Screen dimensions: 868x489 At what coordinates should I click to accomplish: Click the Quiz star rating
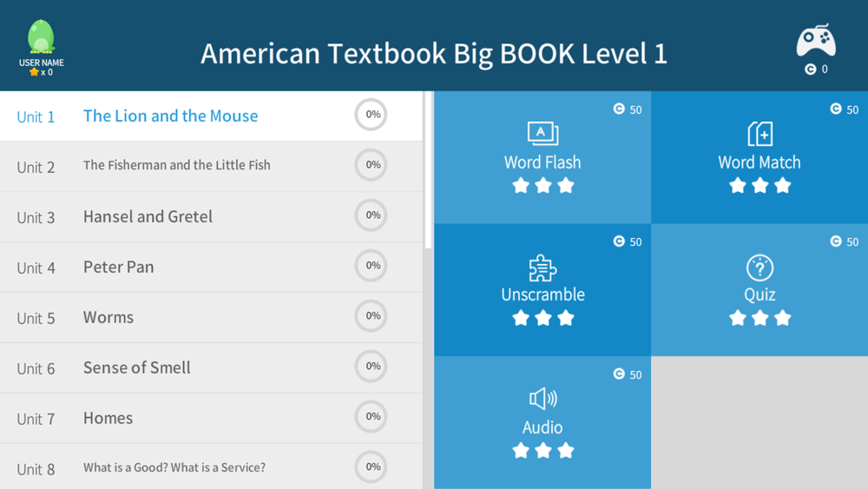(760, 319)
